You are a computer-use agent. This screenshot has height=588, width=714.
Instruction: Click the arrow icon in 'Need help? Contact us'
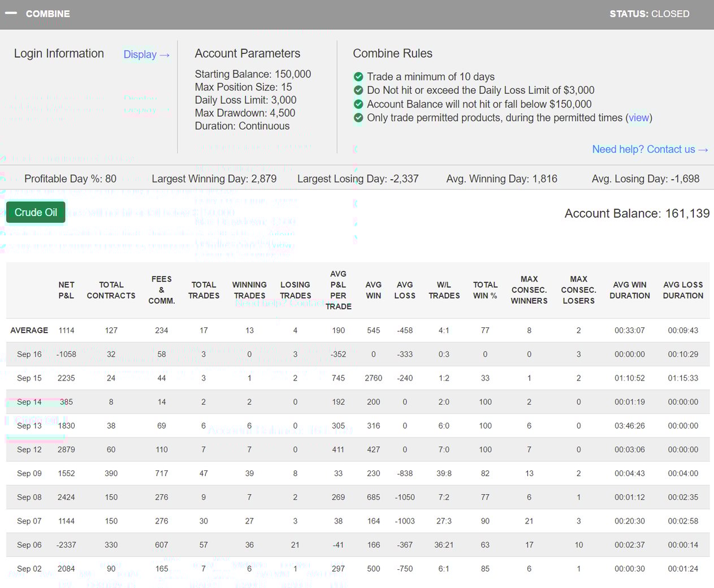tap(703, 149)
